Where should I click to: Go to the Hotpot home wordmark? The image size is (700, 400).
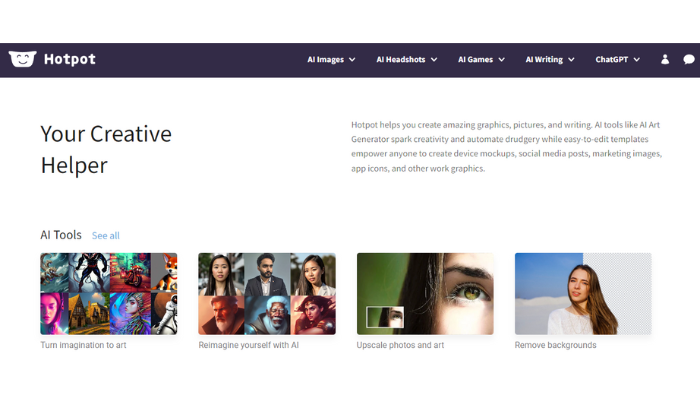coord(70,59)
